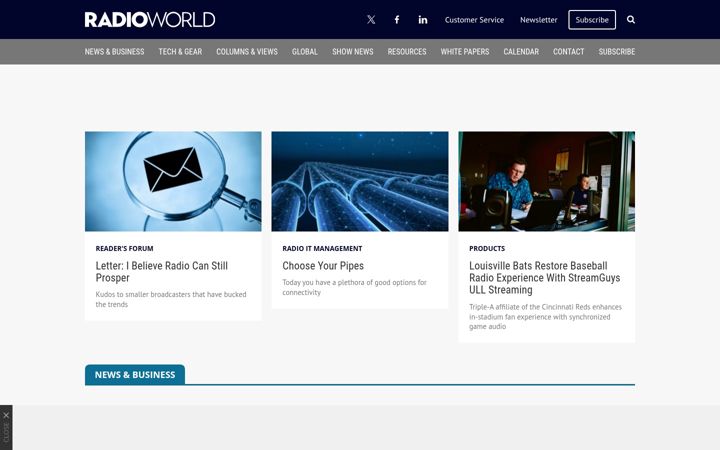Open Columns & Views menu
The height and width of the screenshot is (450, 720).
(x=247, y=51)
